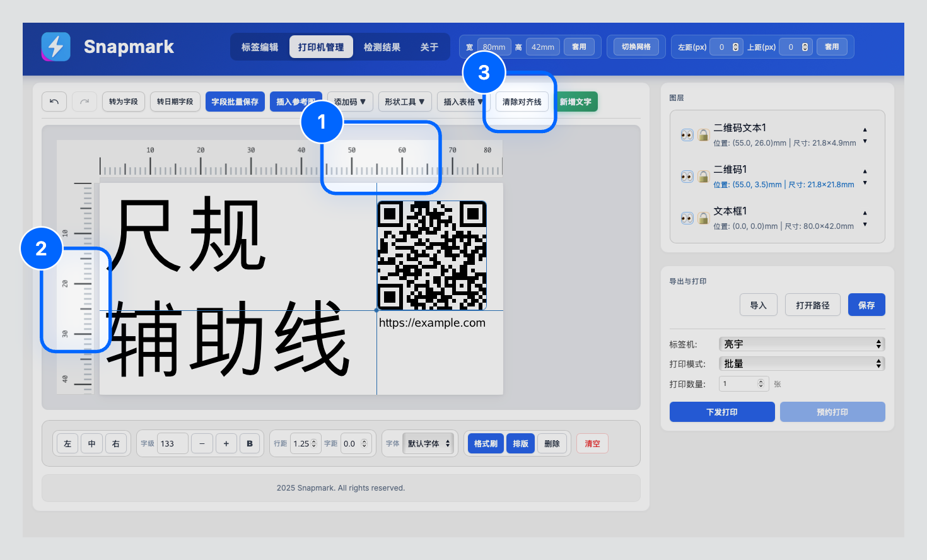Screen dimensions: 927x560
Task: Click the 宽 80mm input field
Action: (494, 46)
